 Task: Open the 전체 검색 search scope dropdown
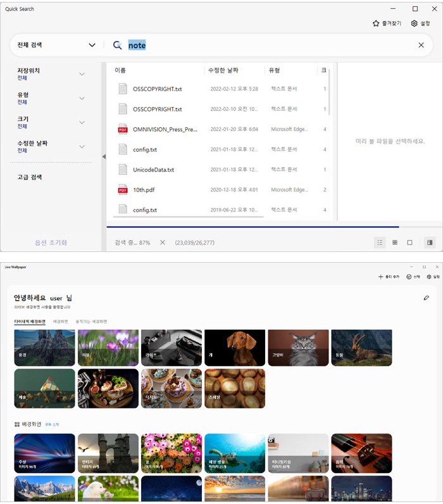point(56,45)
